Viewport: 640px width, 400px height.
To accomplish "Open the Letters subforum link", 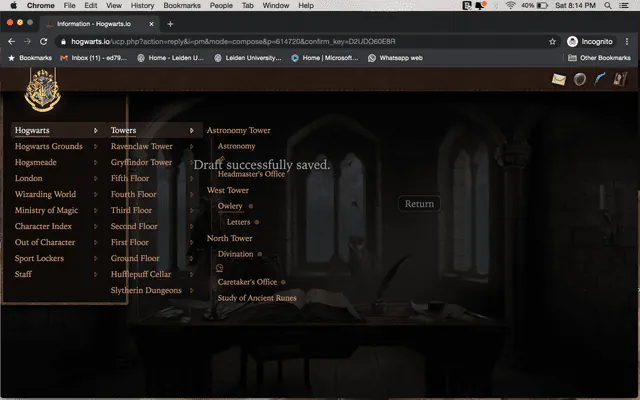I will pos(238,222).
